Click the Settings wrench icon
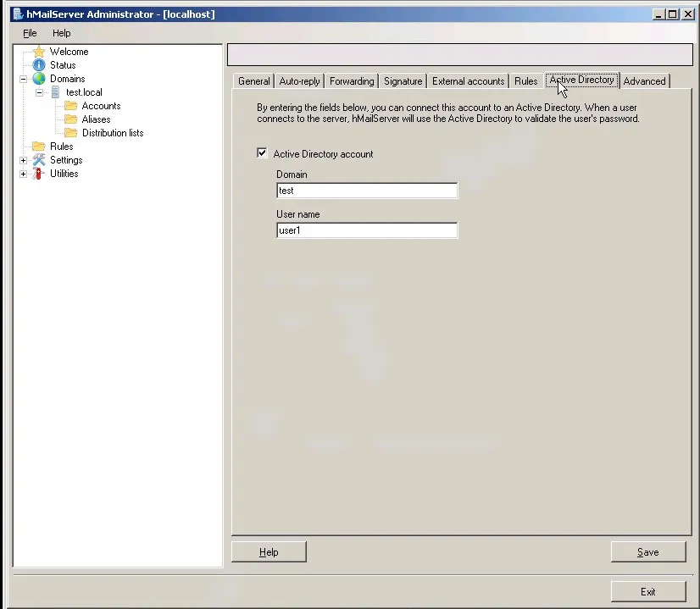 (37, 159)
